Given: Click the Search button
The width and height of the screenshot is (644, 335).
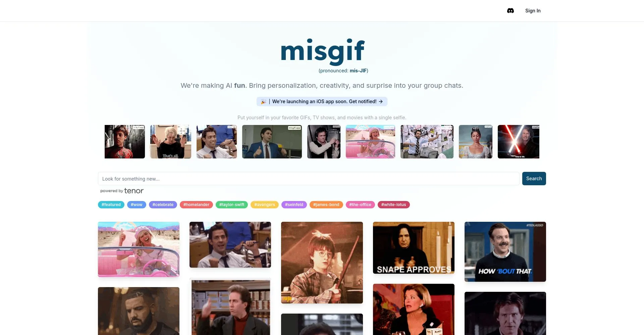Looking at the screenshot, I should 534,179.
